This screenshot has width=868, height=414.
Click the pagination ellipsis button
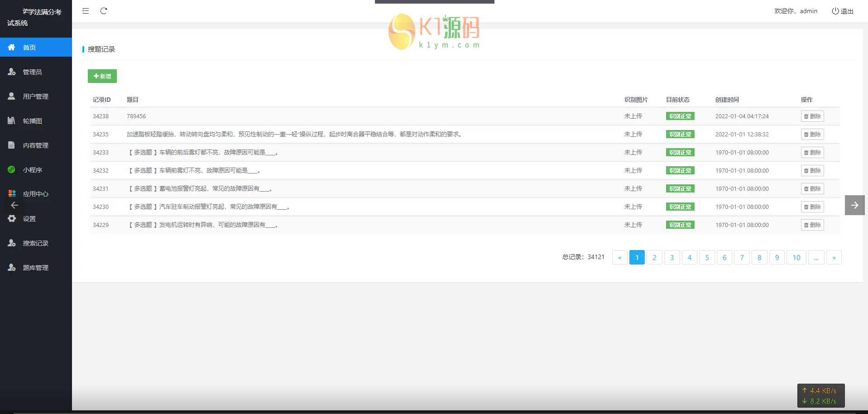[x=816, y=257]
